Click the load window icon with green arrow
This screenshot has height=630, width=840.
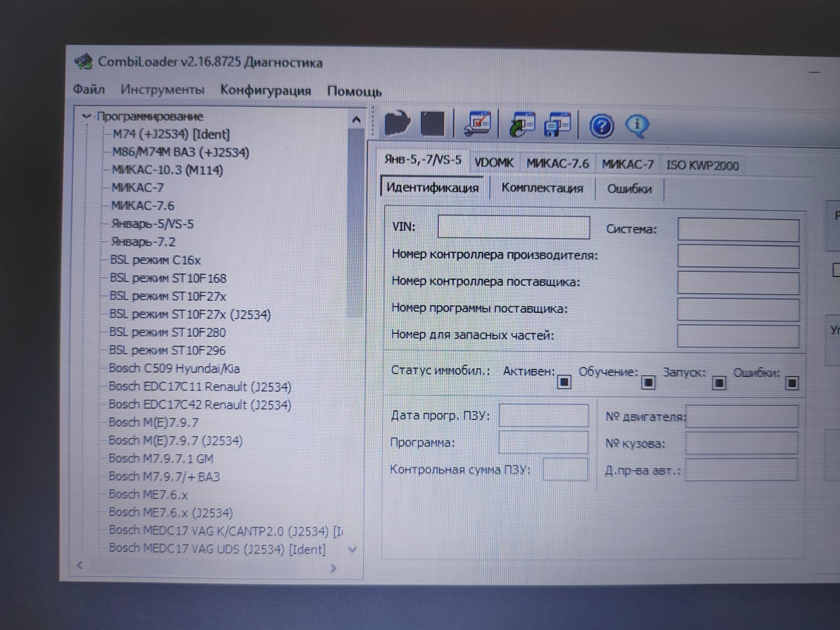522,125
